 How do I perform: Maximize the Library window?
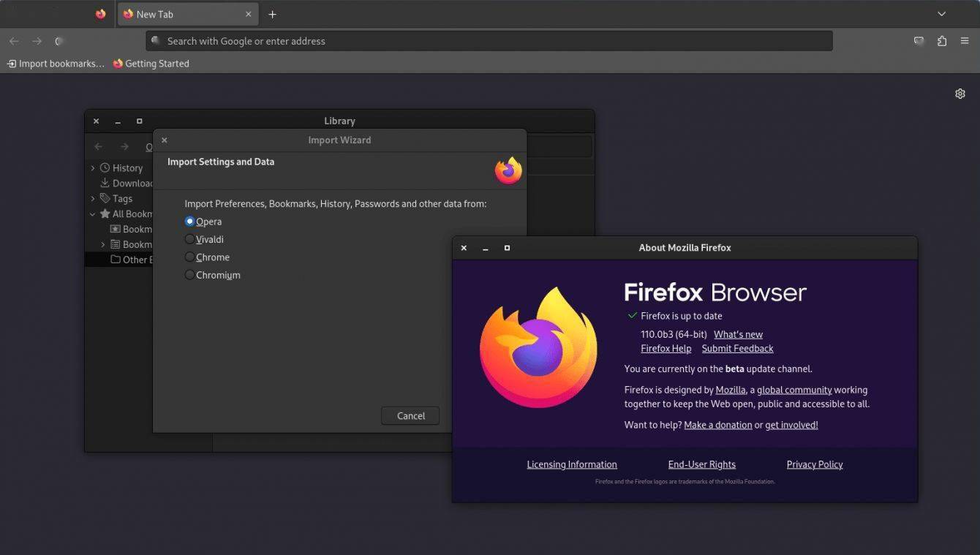coord(139,121)
